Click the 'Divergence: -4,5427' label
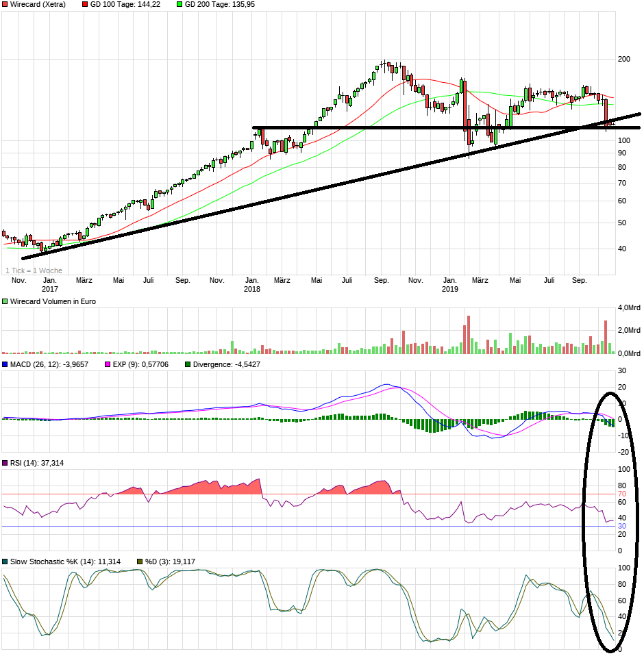644x656 pixels. click(226, 365)
